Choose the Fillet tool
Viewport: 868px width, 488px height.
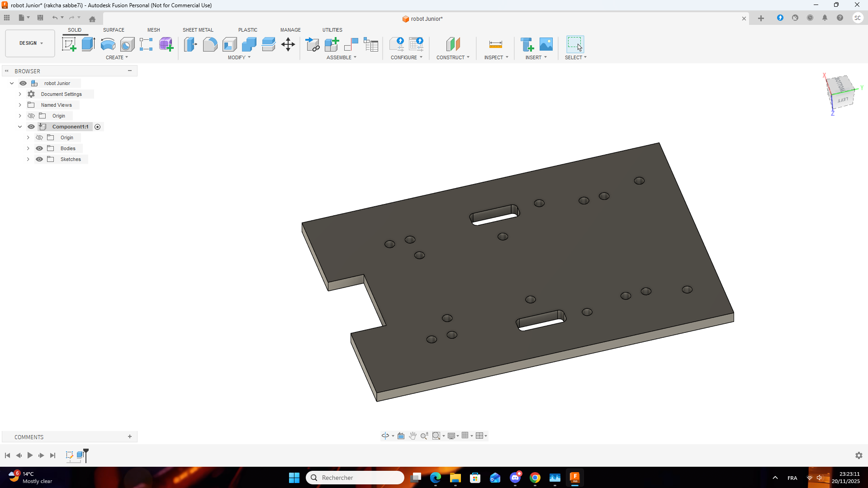pos(210,44)
